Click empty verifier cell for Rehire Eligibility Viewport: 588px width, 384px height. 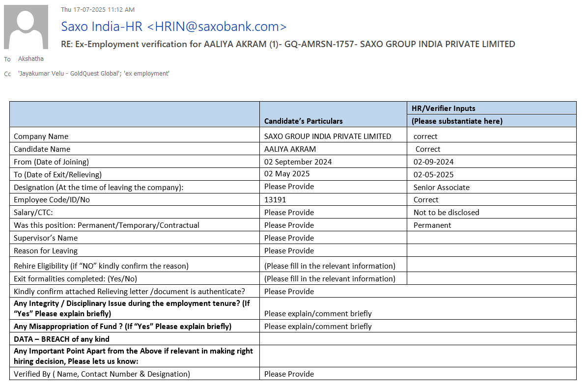tap(491, 264)
